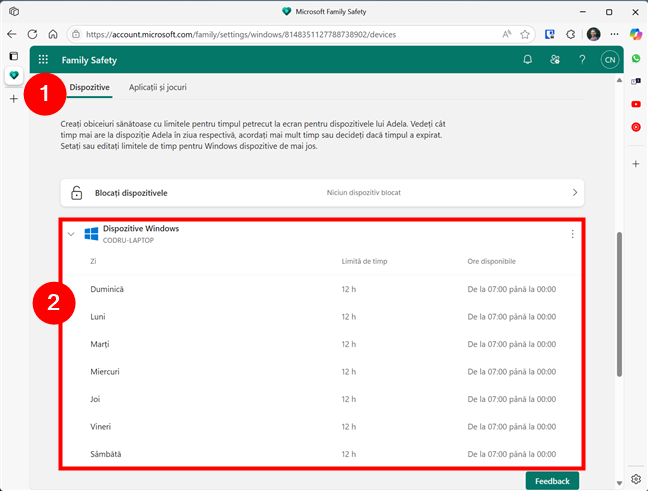Select the Family Safety vertical tab

(x=14, y=76)
